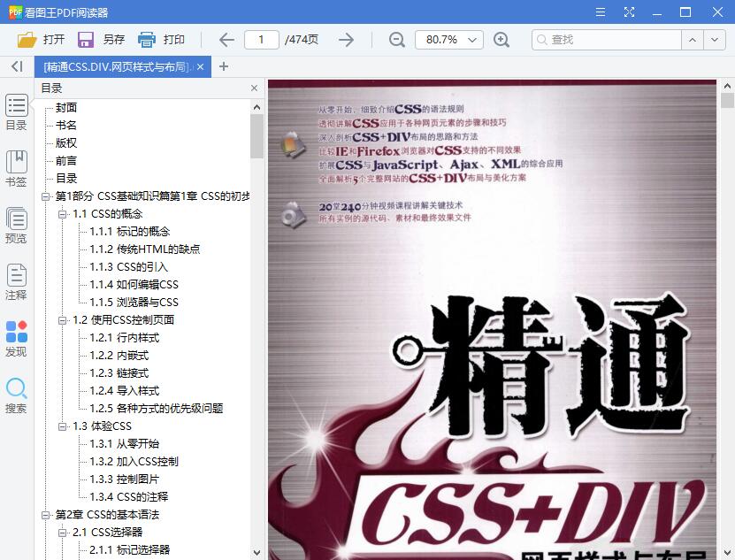This screenshot has height=560, width=735.
Task: Find previous search result up arrow
Action: (693, 40)
